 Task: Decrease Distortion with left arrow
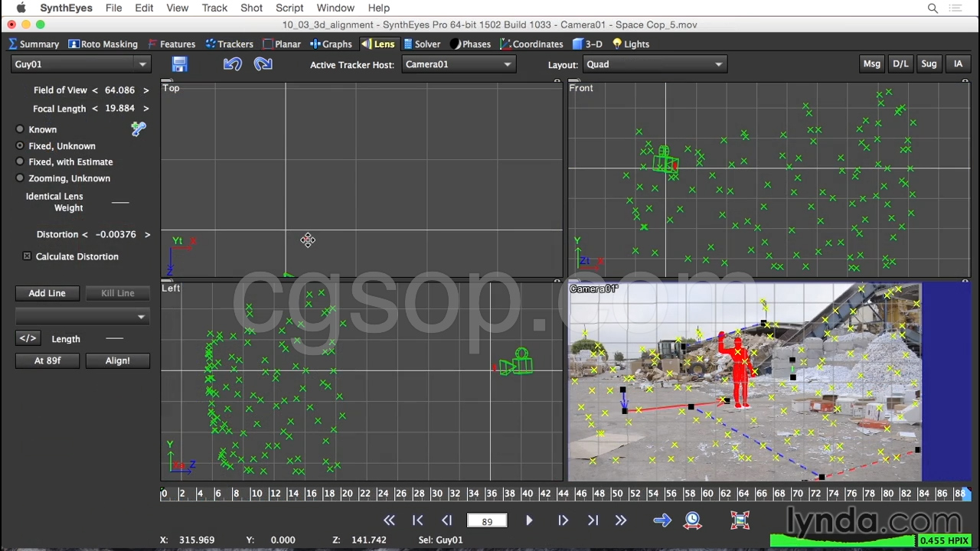click(x=85, y=235)
